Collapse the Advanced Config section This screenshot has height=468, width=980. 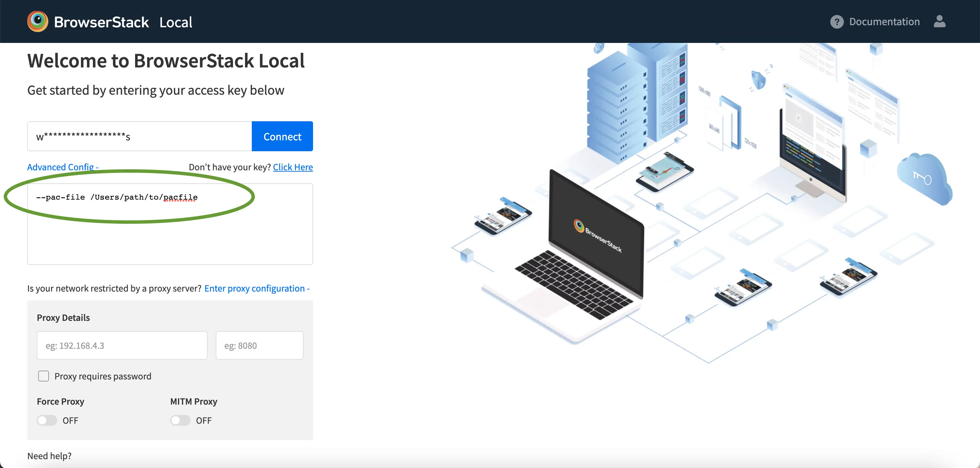pyautogui.click(x=63, y=167)
